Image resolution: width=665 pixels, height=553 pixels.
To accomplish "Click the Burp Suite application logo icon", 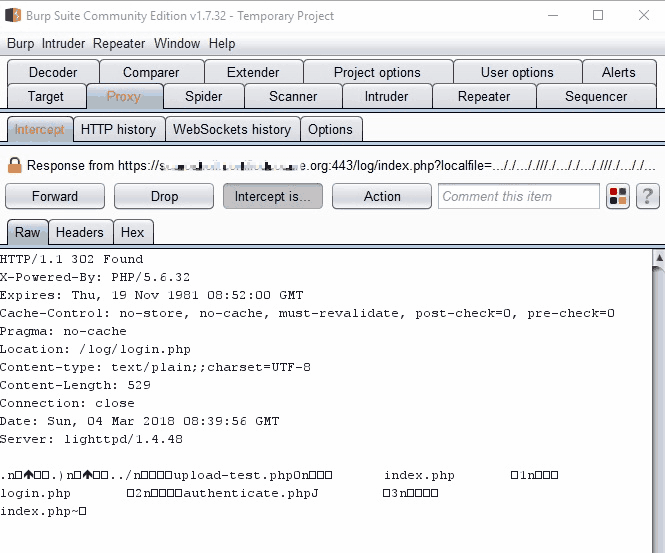I will tap(13, 15).
